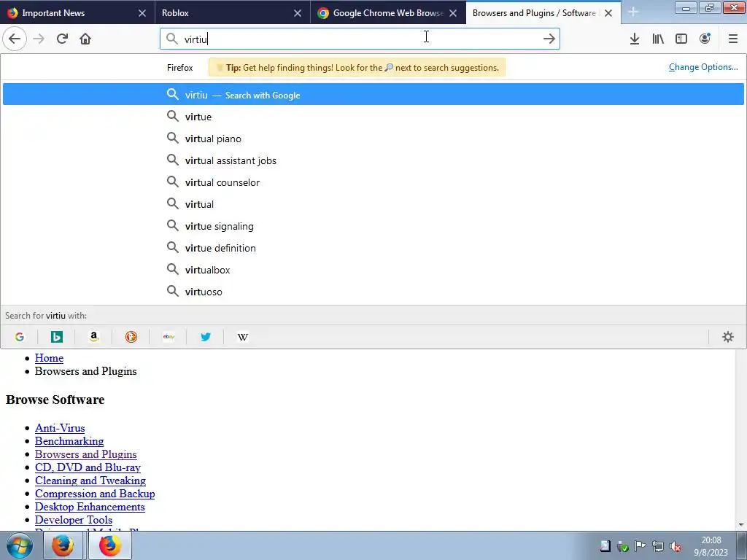Go back using the back arrow
The width and height of the screenshot is (747, 560).
coord(15,39)
